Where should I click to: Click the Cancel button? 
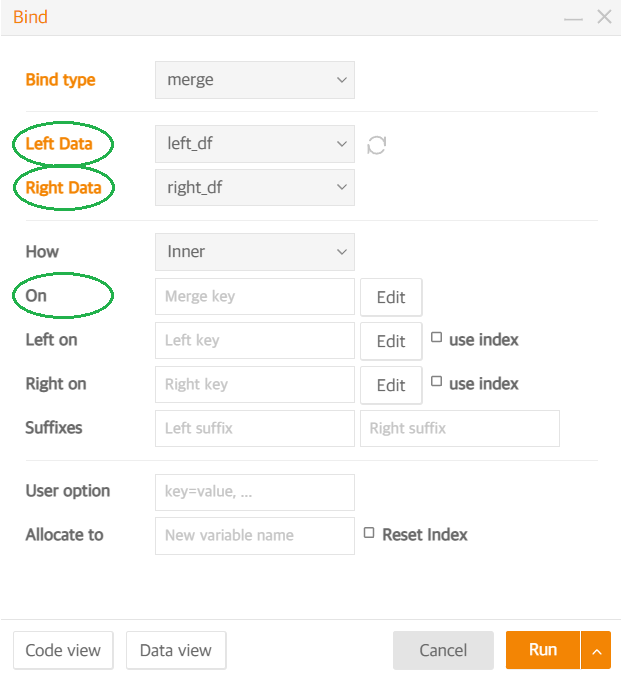pyautogui.click(x=443, y=650)
